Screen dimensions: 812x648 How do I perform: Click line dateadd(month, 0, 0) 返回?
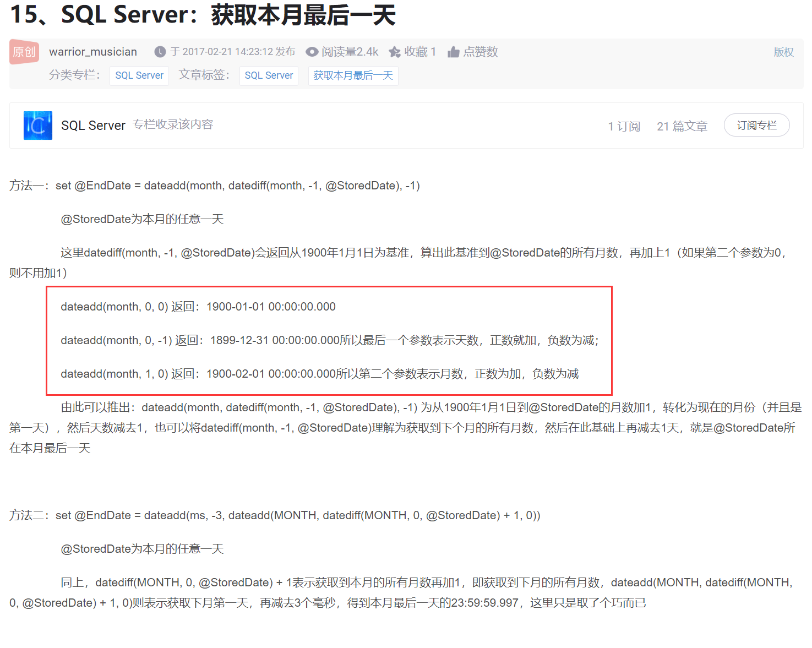198,307
